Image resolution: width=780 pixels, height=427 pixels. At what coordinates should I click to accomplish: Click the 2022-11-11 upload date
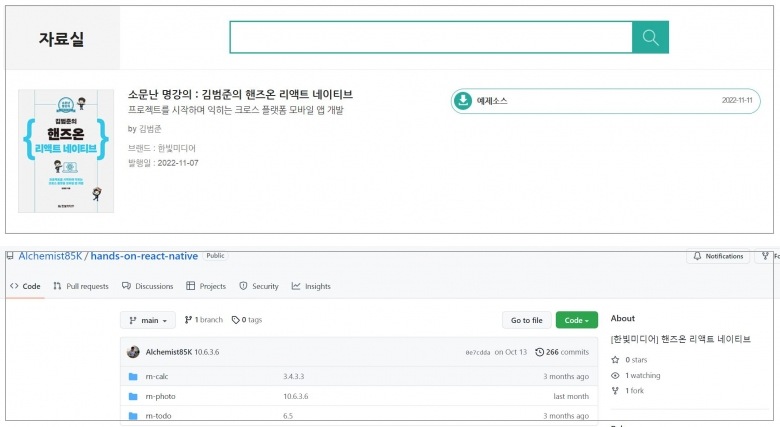[737, 101]
